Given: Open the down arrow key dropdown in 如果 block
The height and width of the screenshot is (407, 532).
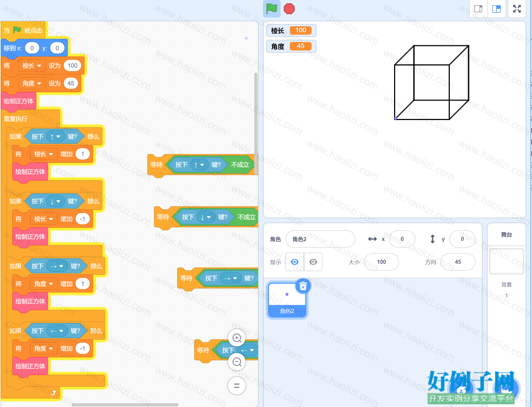Looking at the screenshot, I should pyautogui.click(x=55, y=201).
